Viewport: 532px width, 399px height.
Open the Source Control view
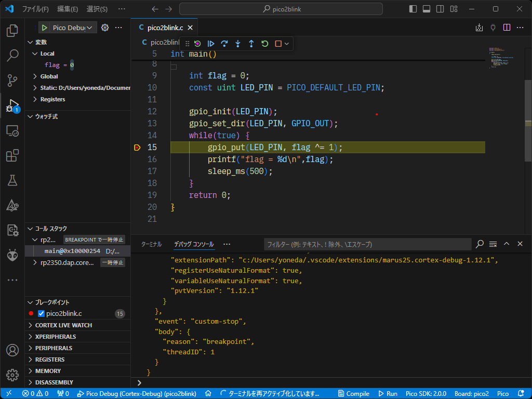tap(12, 81)
